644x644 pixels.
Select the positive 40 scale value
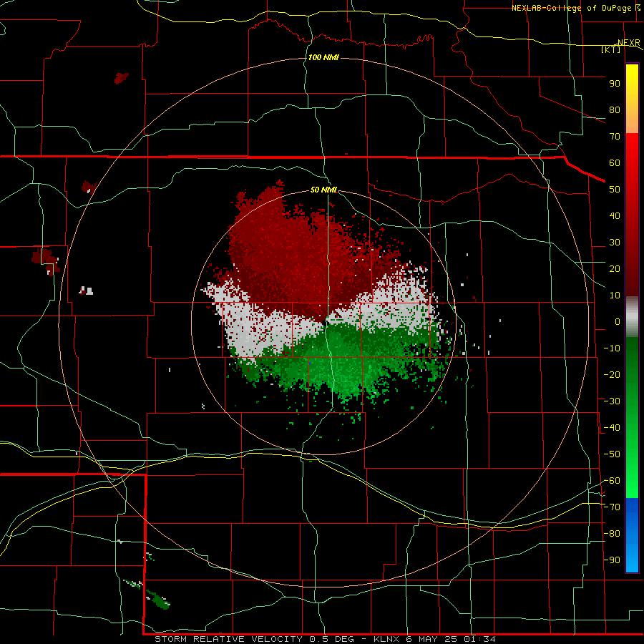click(615, 216)
